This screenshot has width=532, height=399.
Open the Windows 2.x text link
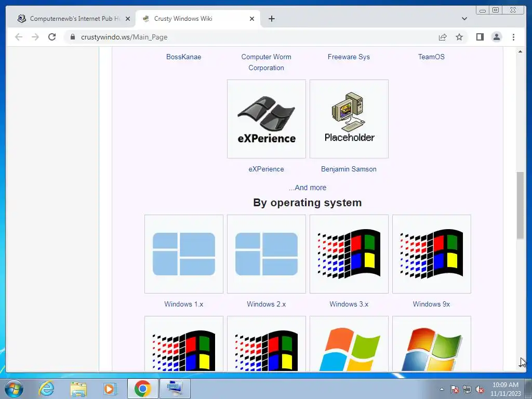267,304
